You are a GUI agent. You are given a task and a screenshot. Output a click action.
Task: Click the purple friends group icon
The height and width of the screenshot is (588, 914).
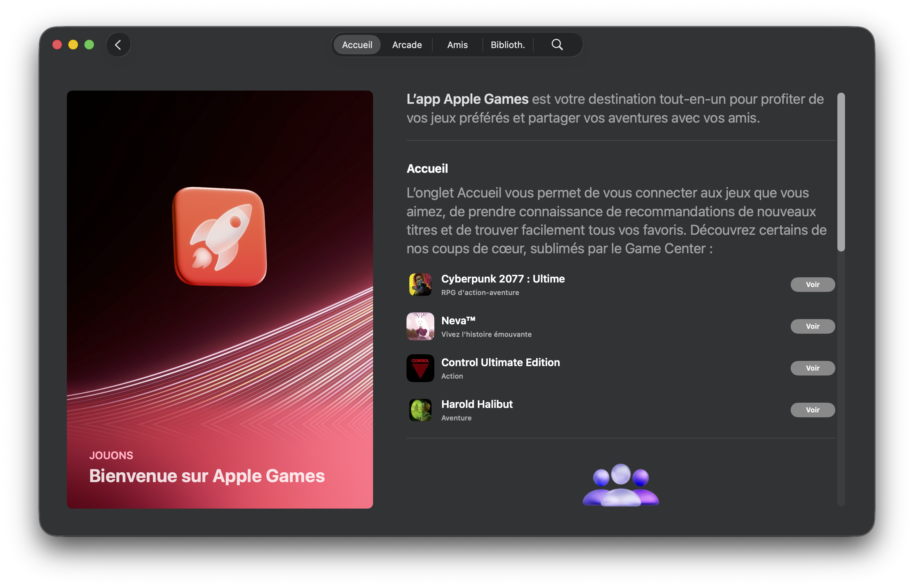tap(620, 485)
